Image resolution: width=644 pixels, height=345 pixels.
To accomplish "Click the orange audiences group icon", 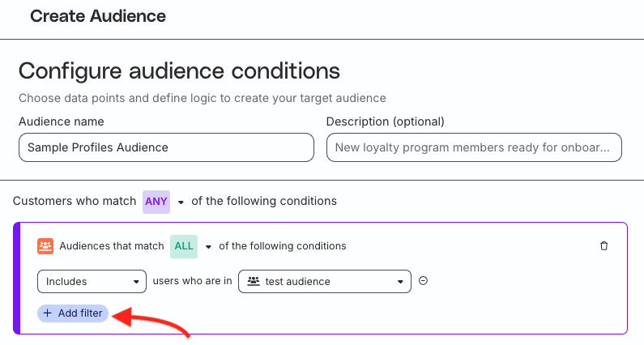I will pyautogui.click(x=45, y=246).
